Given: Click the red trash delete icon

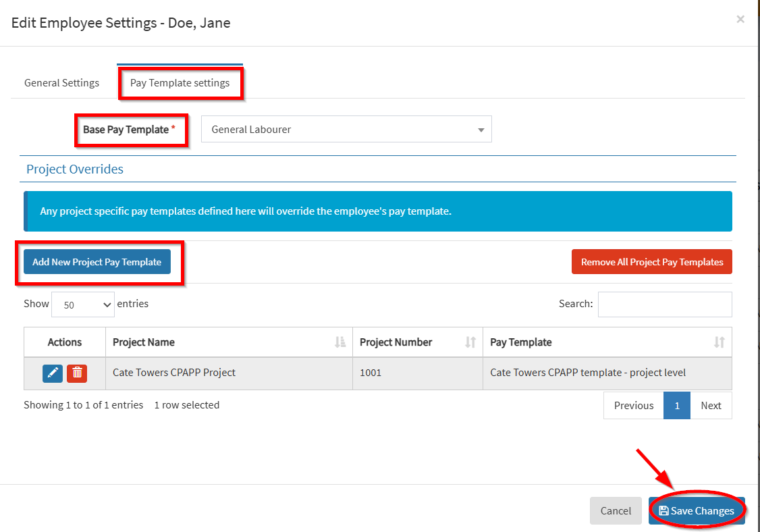Looking at the screenshot, I should pos(77,373).
